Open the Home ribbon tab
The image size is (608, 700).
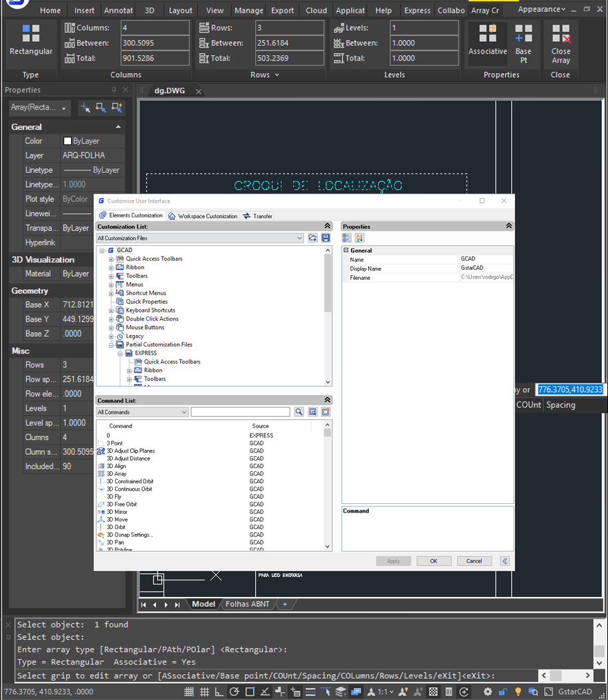(x=50, y=10)
